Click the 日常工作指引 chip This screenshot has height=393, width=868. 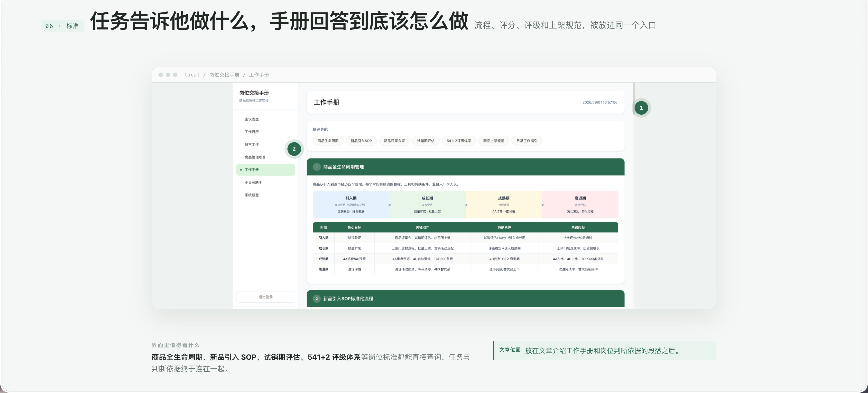click(527, 141)
